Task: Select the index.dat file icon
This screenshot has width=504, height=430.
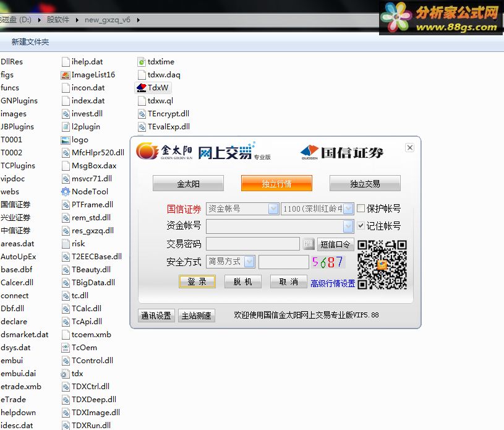Action: pos(66,101)
